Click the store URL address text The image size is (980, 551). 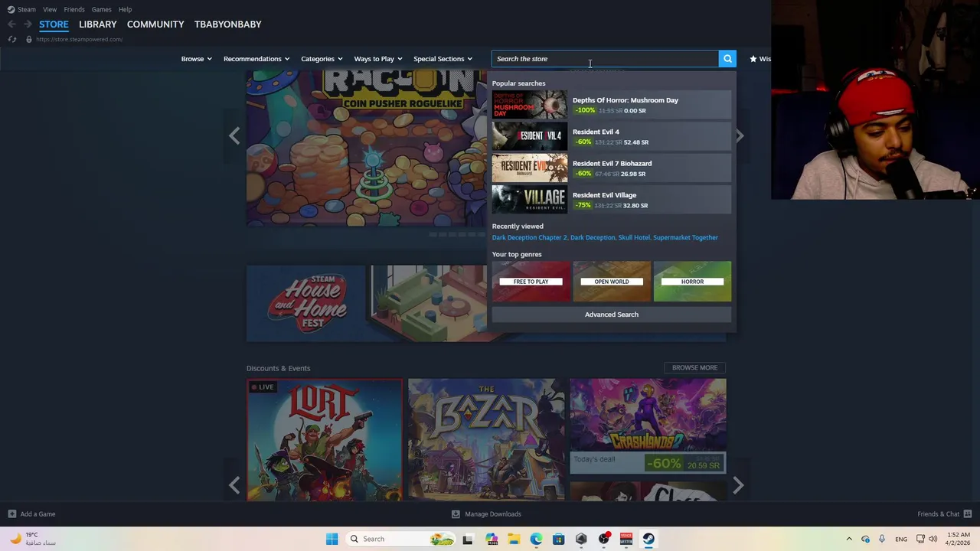[79, 39]
